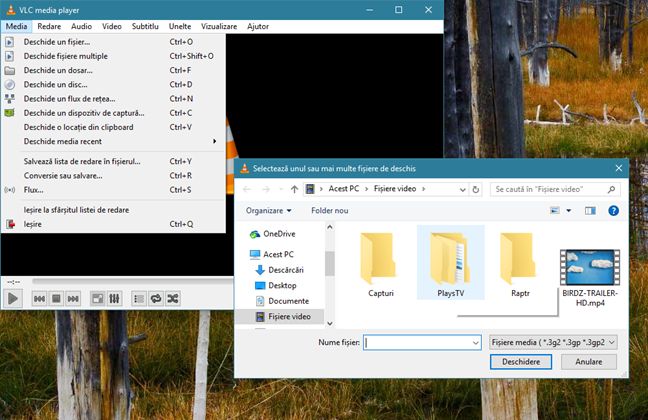Select Desktop in the navigation pane

click(x=276, y=285)
